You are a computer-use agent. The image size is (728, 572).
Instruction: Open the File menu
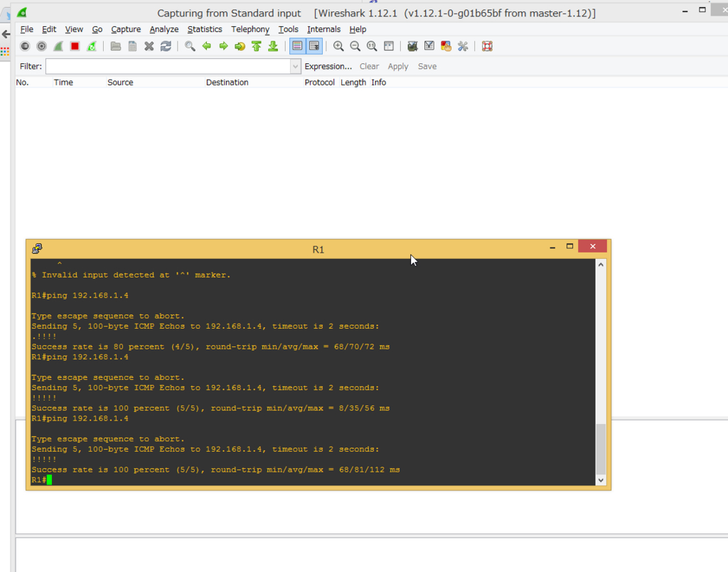click(26, 29)
